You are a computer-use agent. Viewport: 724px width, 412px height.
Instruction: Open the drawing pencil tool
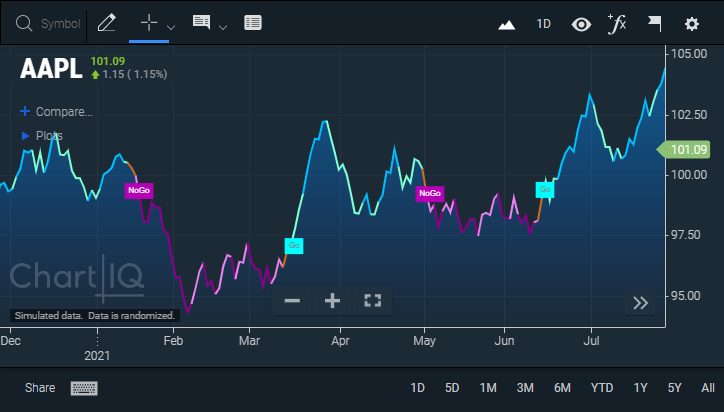pyautogui.click(x=107, y=23)
